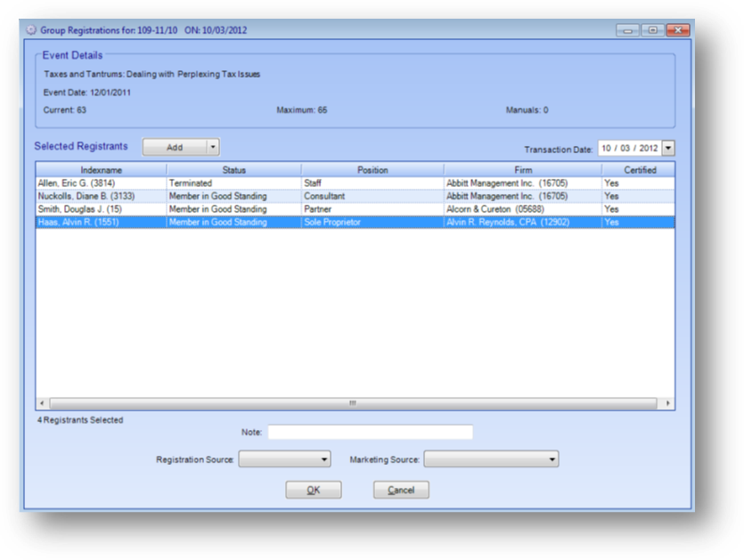
Task: Click the Sole Proprietor position cell
Action: (372, 222)
